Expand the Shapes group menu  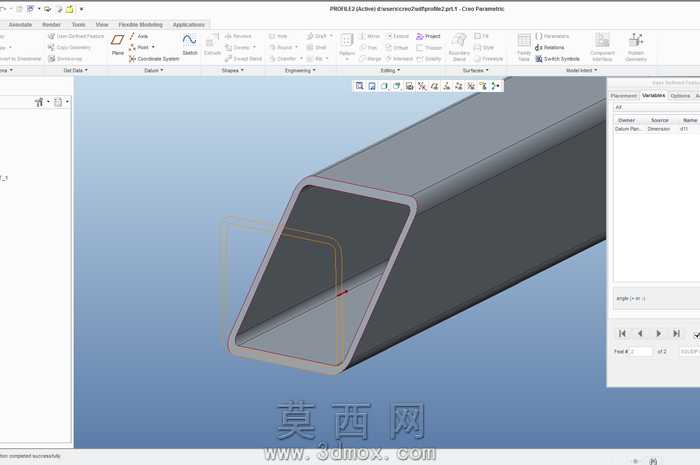(233, 70)
